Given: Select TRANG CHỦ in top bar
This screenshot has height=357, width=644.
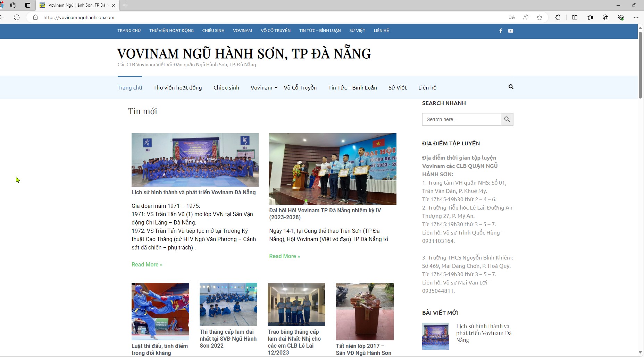Looking at the screenshot, I should pyautogui.click(x=129, y=31).
